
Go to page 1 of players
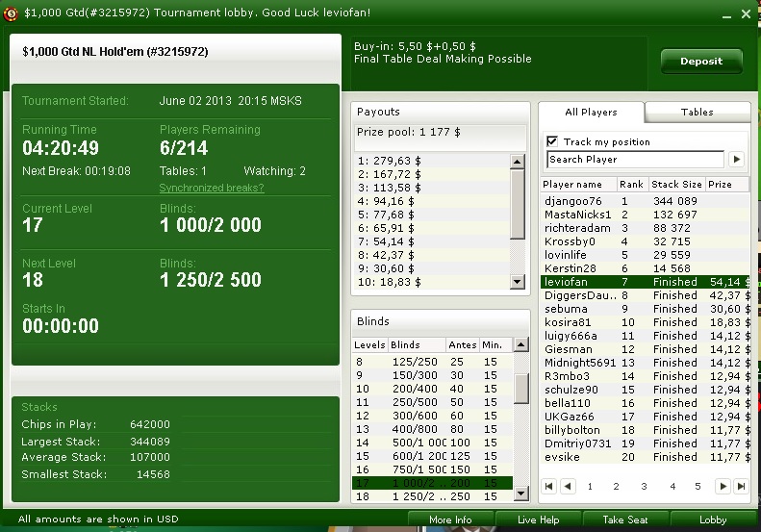pos(590,487)
